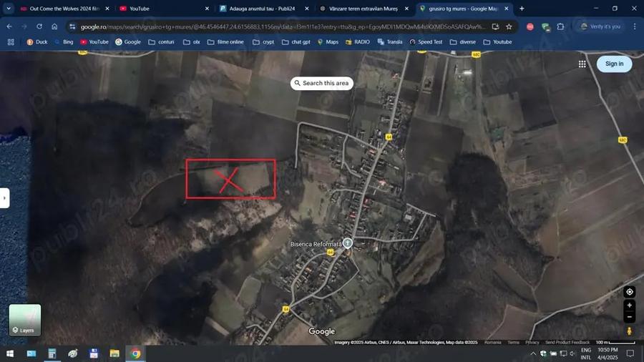
Task: Open the red extension icon
Action: point(530,26)
